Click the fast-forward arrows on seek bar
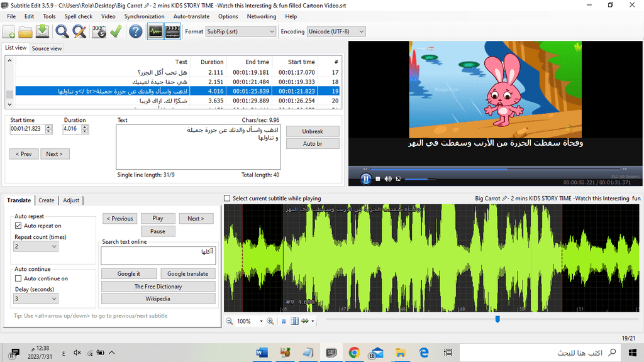The width and height of the screenshot is (644, 362). pos(625,169)
